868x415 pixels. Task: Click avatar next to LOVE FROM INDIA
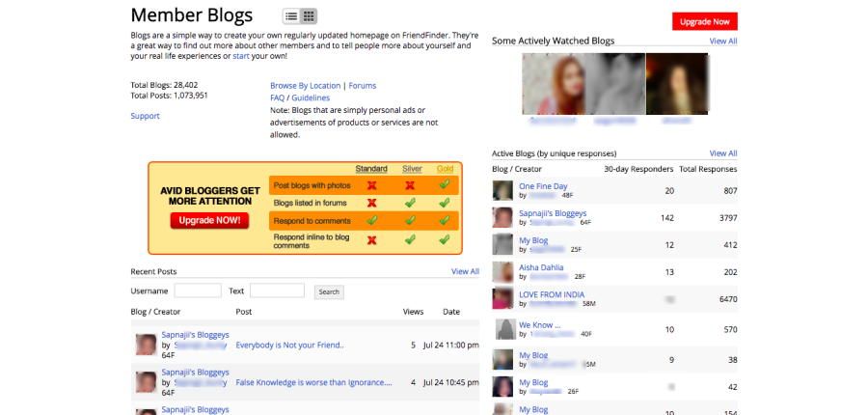click(502, 298)
